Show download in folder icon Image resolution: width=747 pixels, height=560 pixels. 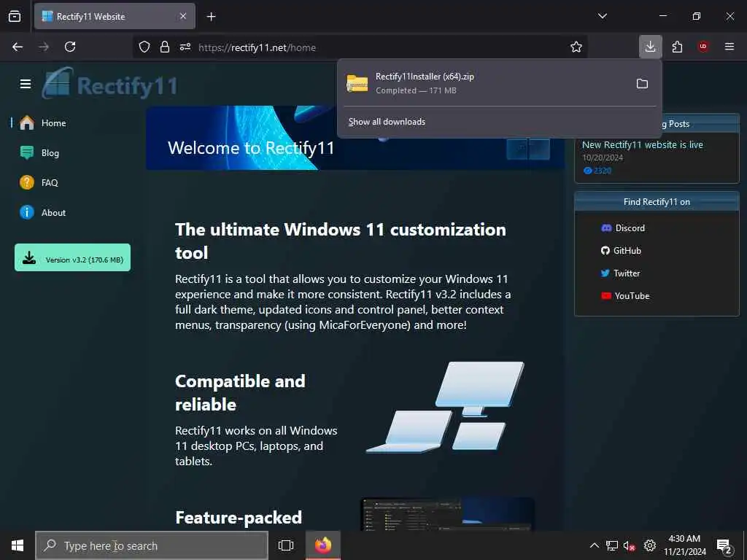click(642, 84)
